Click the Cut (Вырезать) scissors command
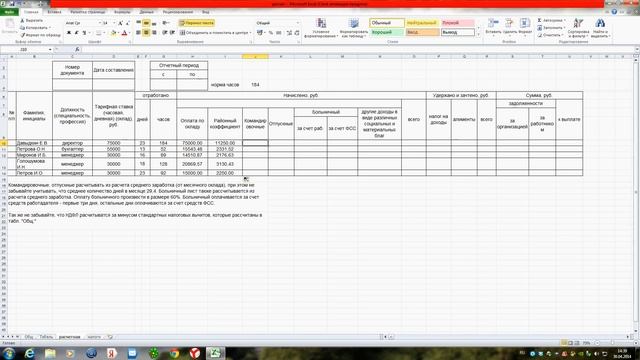The width and height of the screenshot is (640, 360). (31, 20)
